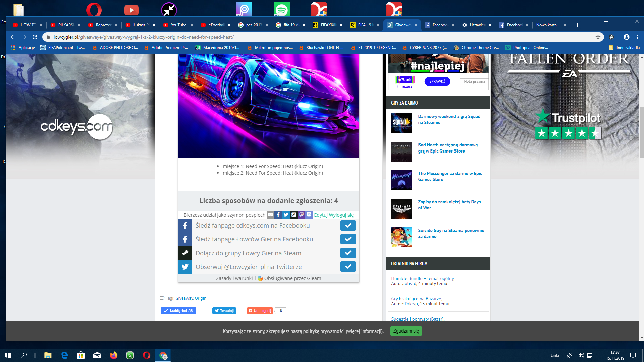The width and height of the screenshot is (644, 362).
Task: Click SPRAWDŹ button in mBank ad
Action: (437, 81)
